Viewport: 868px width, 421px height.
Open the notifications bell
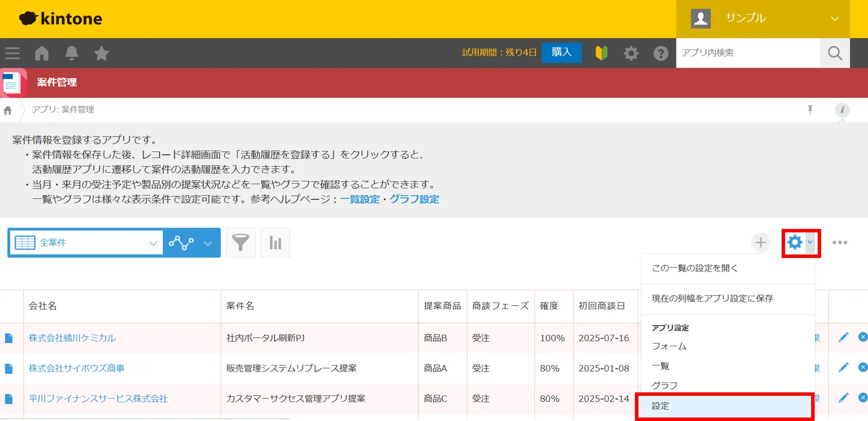tap(72, 53)
